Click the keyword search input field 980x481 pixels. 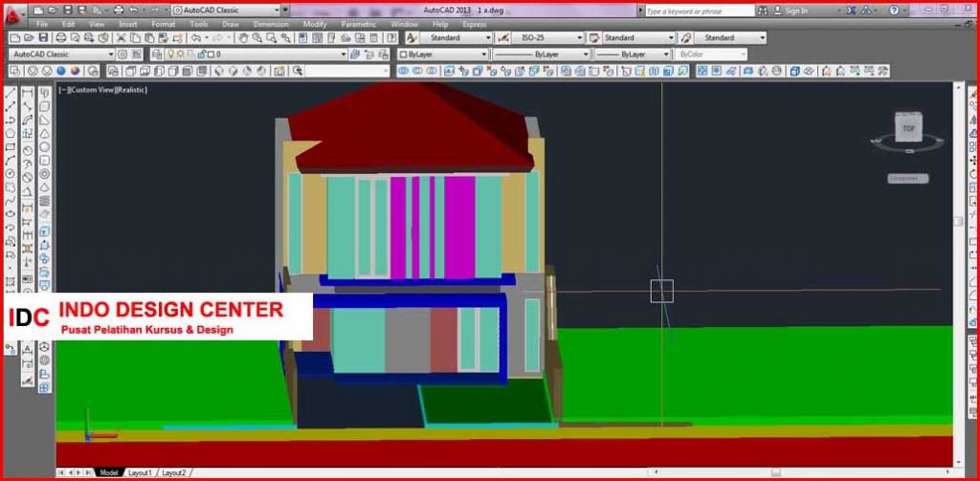click(699, 11)
